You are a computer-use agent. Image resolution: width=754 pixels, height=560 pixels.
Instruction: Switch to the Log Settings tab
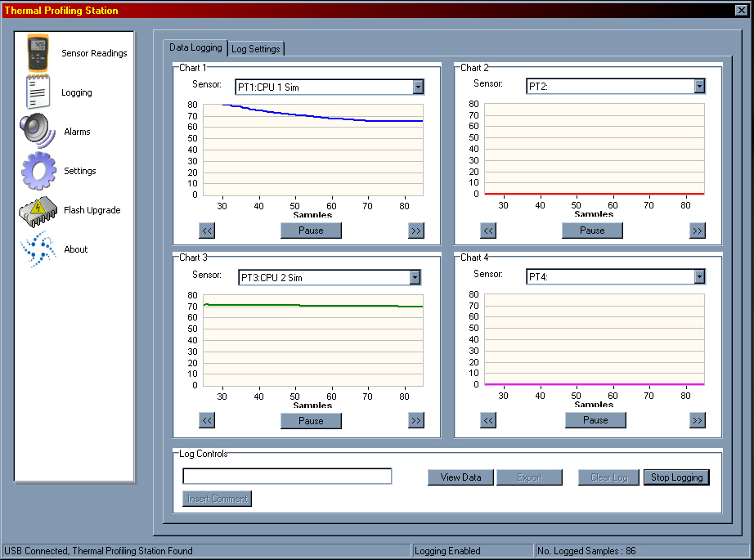256,49
